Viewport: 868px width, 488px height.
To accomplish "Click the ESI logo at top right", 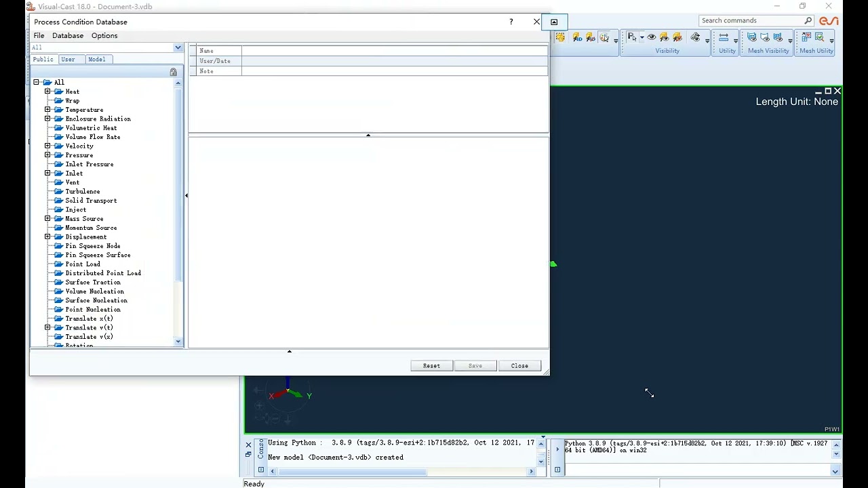I will (829, 21).
